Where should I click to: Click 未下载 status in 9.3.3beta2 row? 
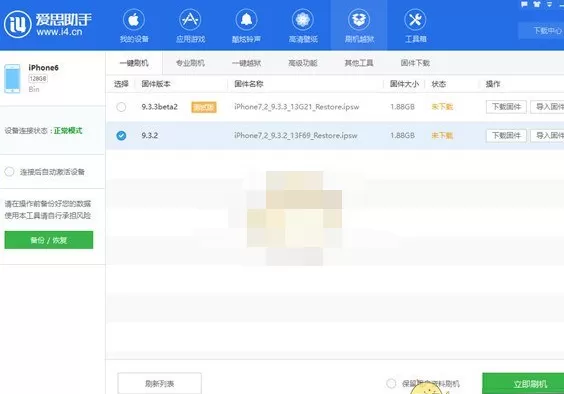click(442, 107)
